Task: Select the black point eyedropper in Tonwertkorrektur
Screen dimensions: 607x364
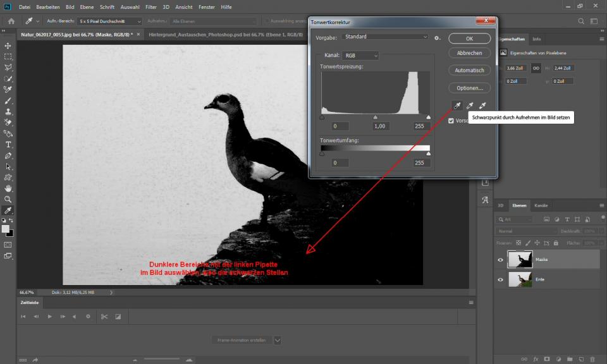Action: pos(457,105)
